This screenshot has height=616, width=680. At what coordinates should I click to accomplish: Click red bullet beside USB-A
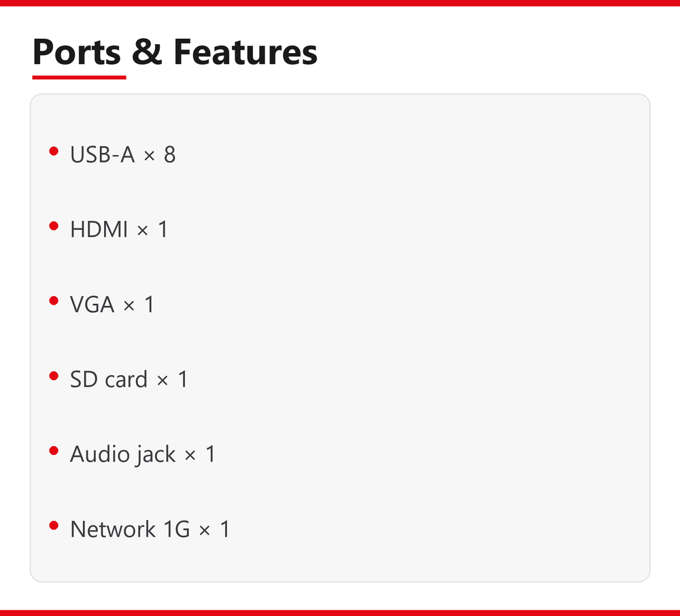(x=54, y=151)
